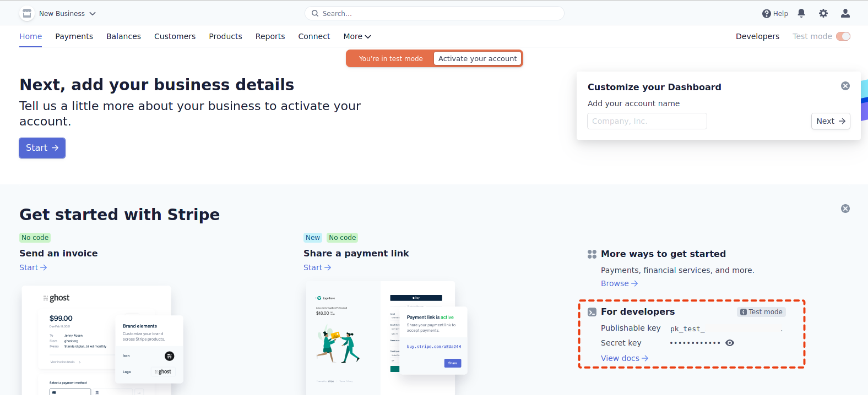Open the user profile icon

coord(845,13)
